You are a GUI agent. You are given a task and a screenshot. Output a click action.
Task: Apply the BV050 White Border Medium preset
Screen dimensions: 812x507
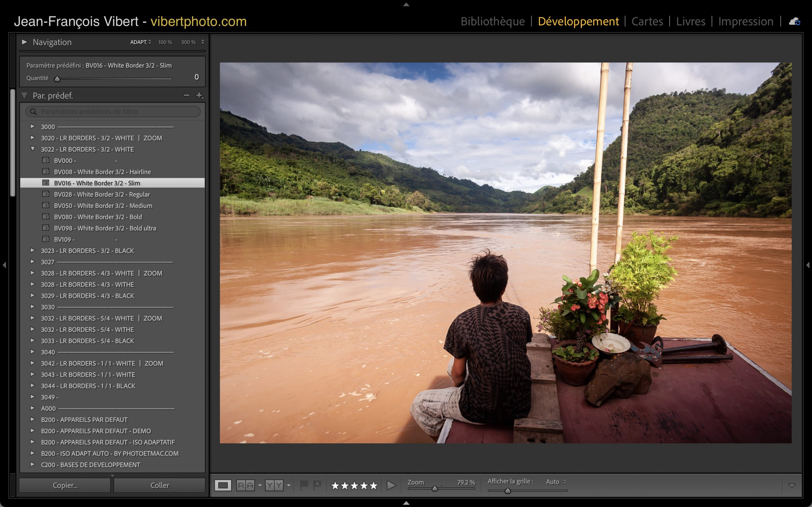click(x=103, y=206)
